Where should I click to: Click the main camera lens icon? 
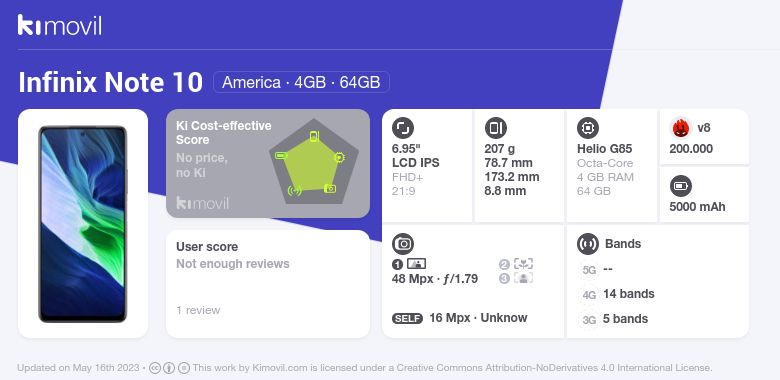click(416, 264)
